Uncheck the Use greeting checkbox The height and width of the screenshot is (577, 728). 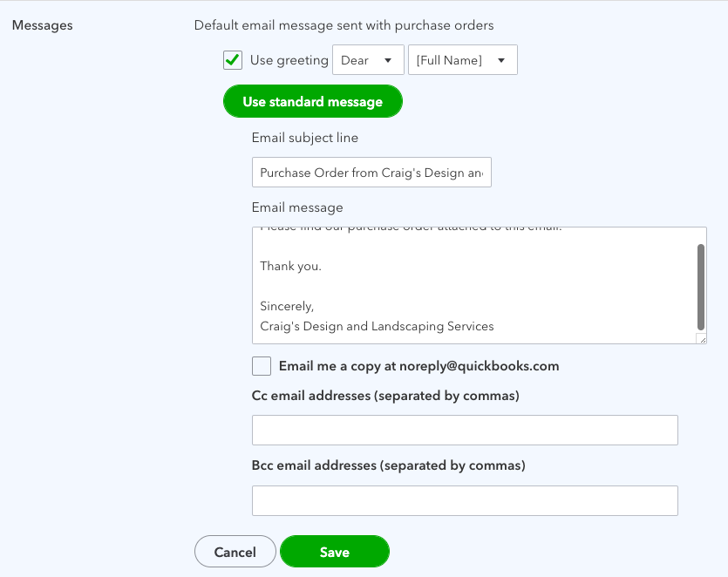pos(233,60)
